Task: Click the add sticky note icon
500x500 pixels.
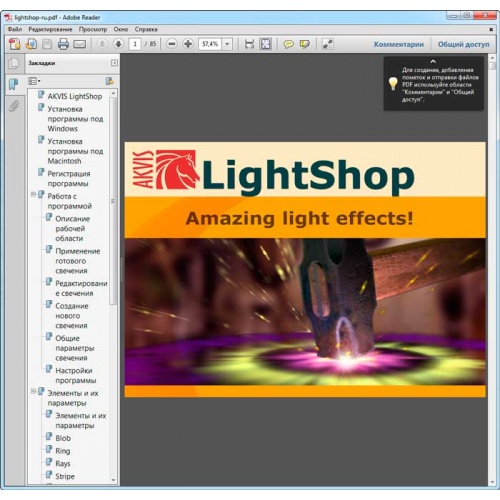Action: click(x=288, y=44)
